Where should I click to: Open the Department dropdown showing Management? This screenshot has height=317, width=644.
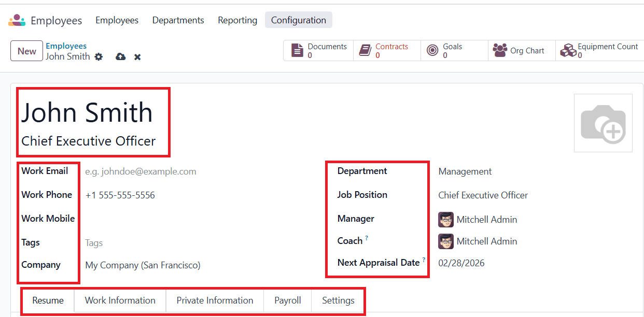[x=519, y=171]
